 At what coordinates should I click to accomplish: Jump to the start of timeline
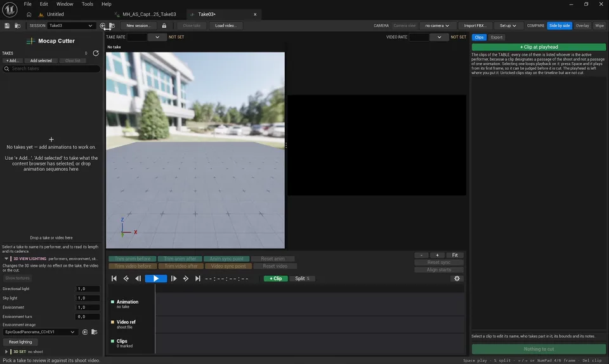click(114, 278)
